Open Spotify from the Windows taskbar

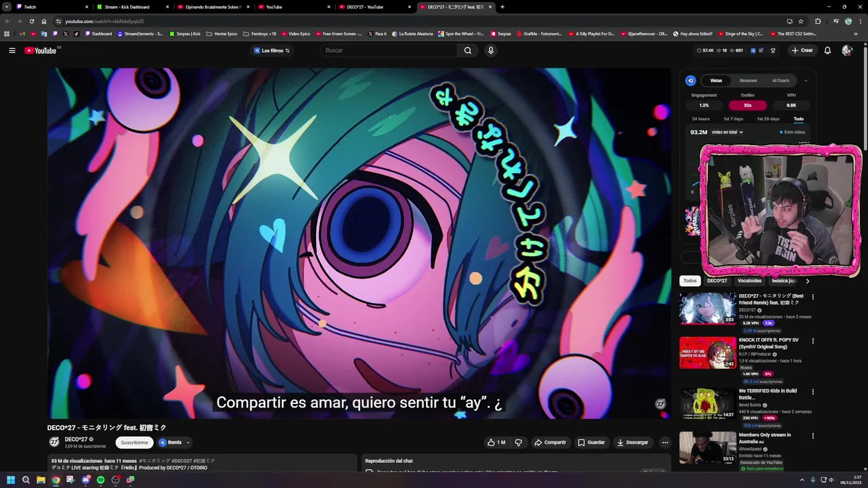click(x=100, y=480)
